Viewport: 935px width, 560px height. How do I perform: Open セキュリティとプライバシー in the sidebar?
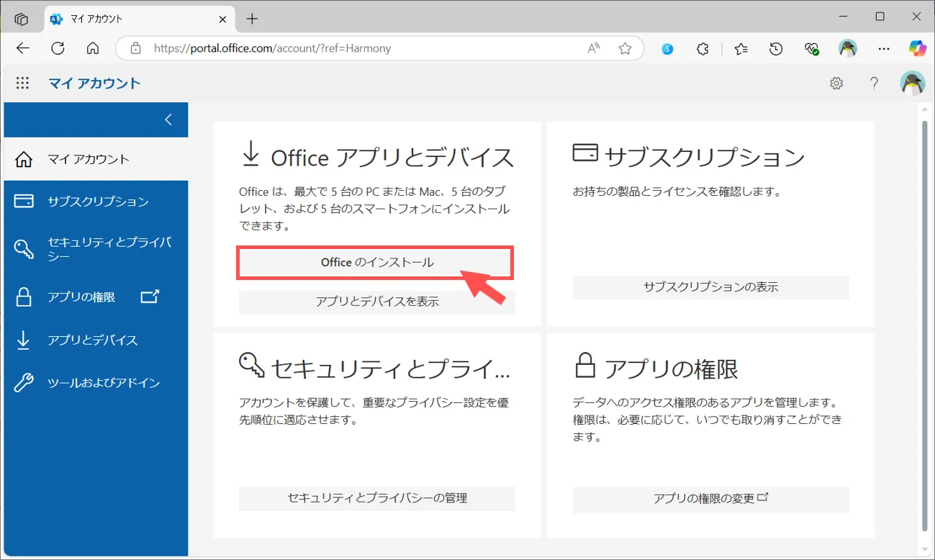pos(96,248)
